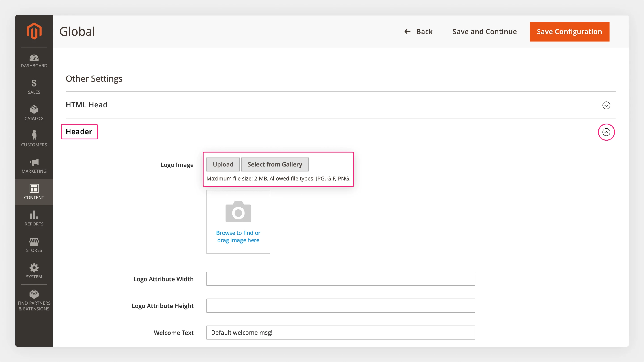Go Back using the arrow link
Viewport: 644px width, 362px height.
(x=418, y=32)
